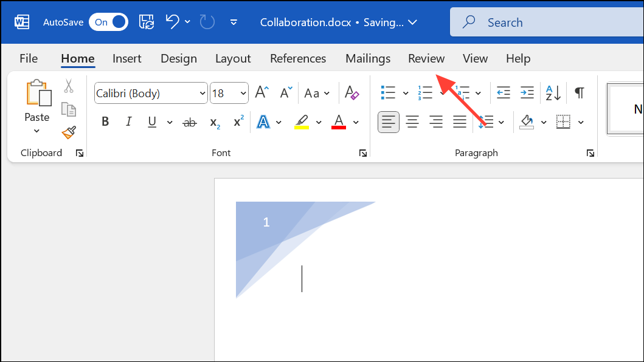Apply subscript formatting
Viewport: 644px width, 362px height.
point(213,122)
